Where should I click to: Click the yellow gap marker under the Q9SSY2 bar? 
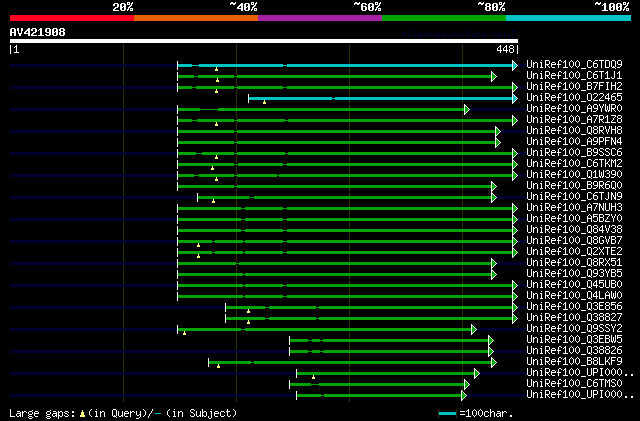click(184, 333)
